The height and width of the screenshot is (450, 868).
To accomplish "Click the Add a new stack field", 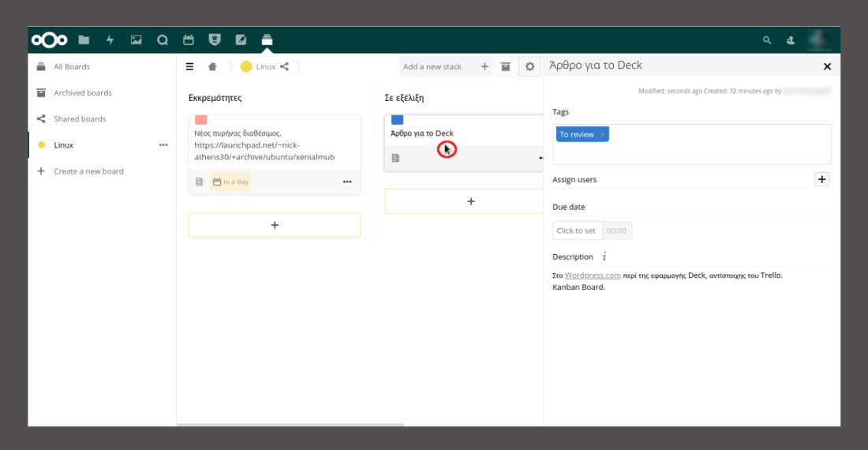I will click(x=438, y=67).
